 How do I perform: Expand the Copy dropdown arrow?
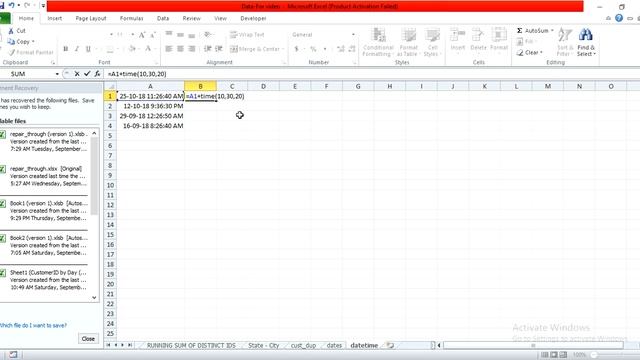tap(33, 42)
